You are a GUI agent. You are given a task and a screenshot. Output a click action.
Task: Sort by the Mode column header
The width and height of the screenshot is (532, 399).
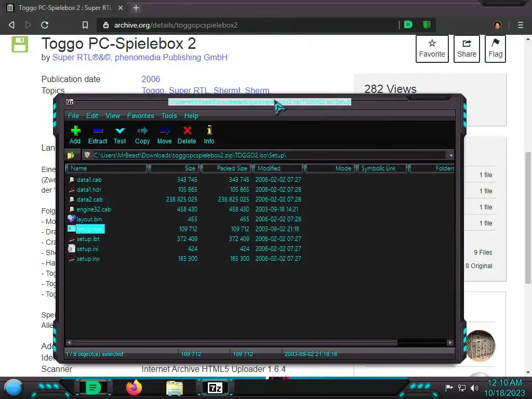click(330, 168)
